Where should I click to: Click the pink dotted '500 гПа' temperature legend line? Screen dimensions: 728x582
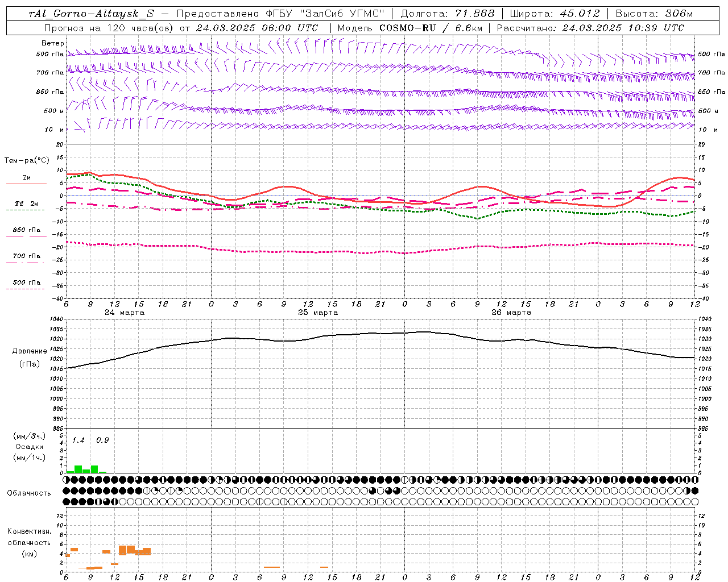[25, 289]
